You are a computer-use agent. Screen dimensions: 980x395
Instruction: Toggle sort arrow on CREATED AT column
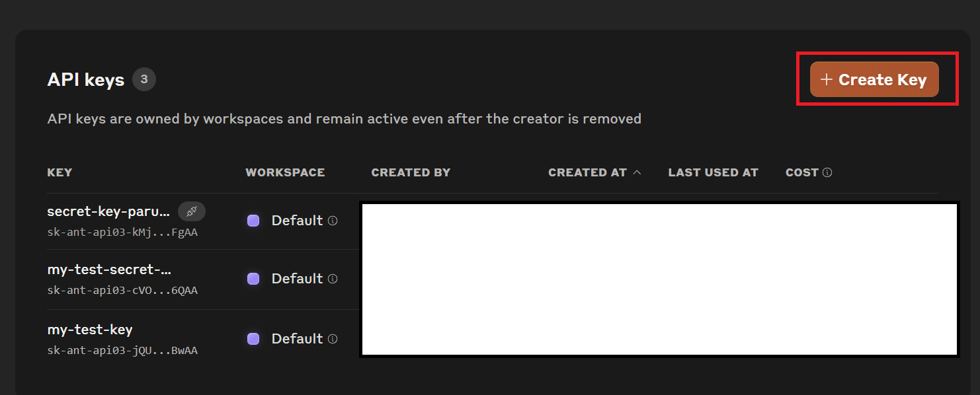(637, 172)
